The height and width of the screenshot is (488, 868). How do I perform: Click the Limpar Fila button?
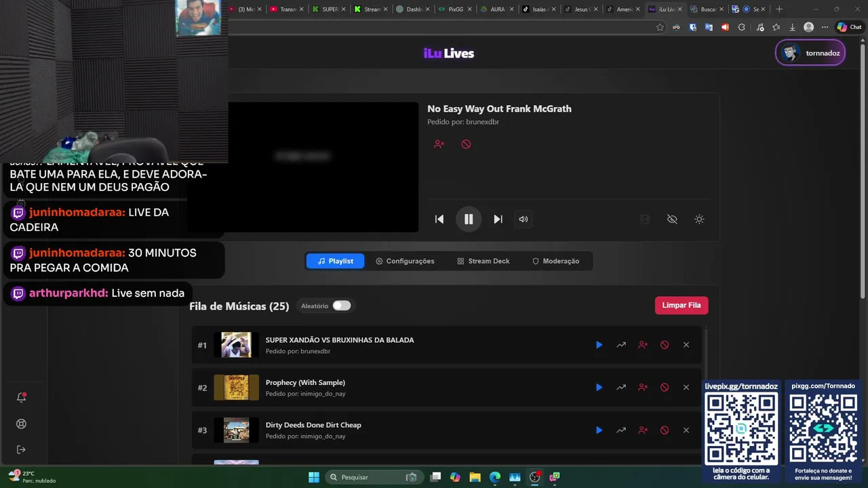click(x=682, y=305)
